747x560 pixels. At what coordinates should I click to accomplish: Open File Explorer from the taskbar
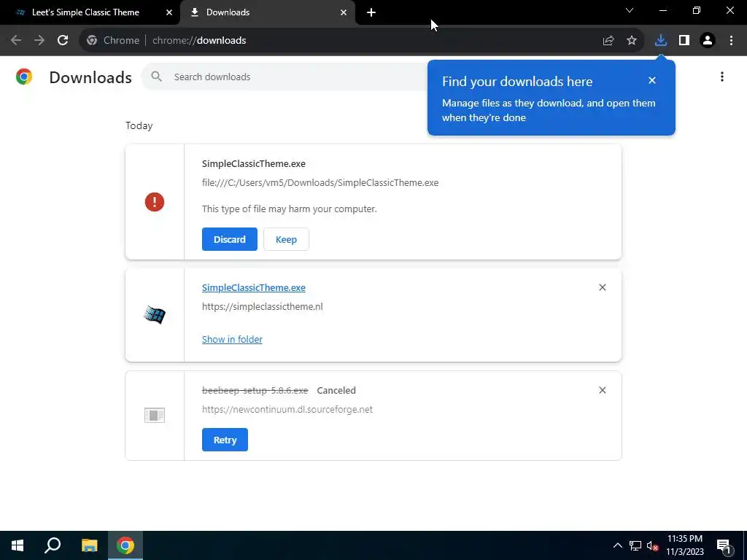click(x=90, y=545)
